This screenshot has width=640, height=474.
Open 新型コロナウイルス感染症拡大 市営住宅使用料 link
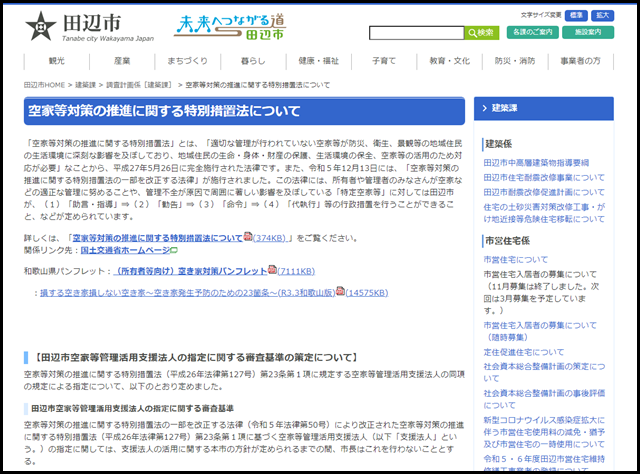[x=544, y=432]
